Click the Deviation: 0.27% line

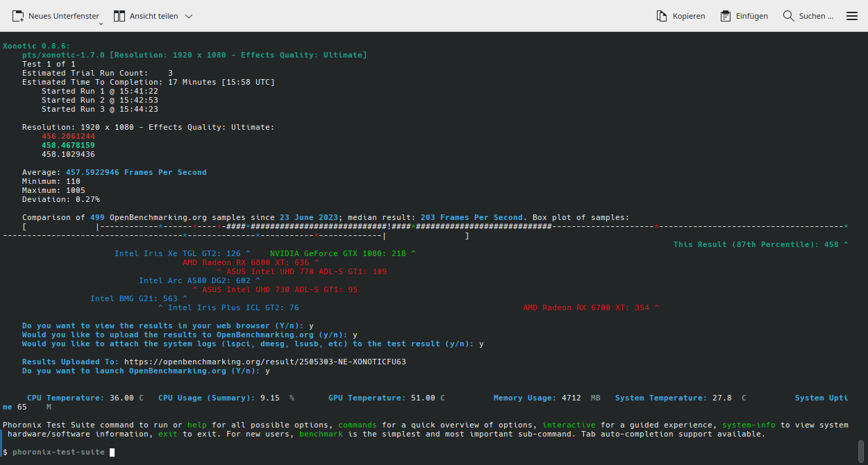tap(61, 199)
